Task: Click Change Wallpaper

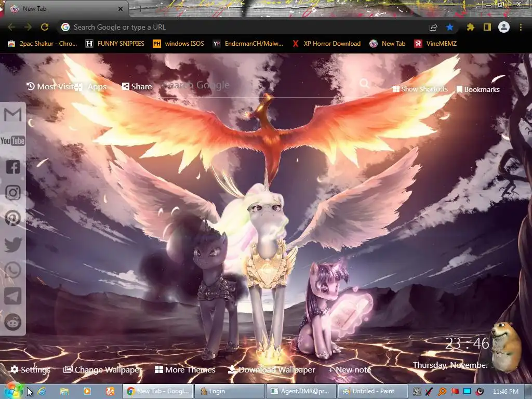Action: 102,369
